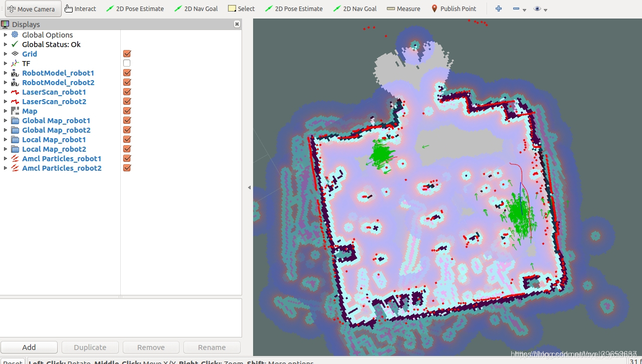Toggle LaserScan_robot2 checkbox off
This screenshot has width=642, height=364.
[127, 101]
